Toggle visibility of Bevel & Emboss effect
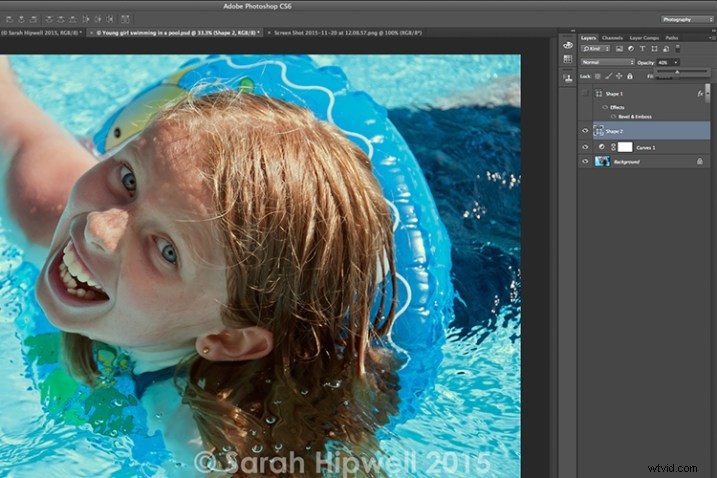Screen dimensions: 717x478 613,117
